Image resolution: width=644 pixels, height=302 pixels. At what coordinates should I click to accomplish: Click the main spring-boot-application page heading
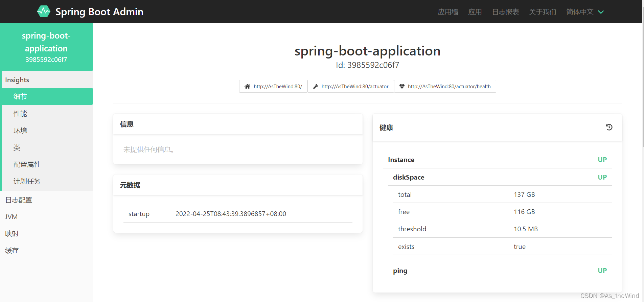click(x=367, y=51)
